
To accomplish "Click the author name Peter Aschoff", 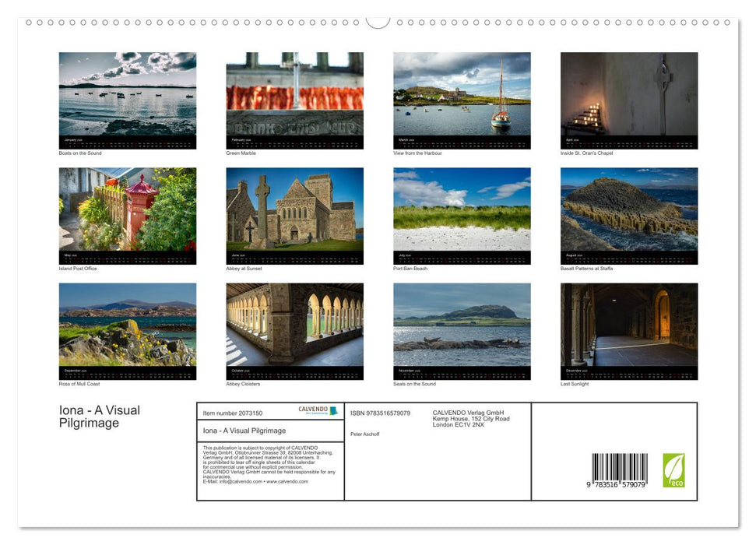I will (x=364, y=434).
